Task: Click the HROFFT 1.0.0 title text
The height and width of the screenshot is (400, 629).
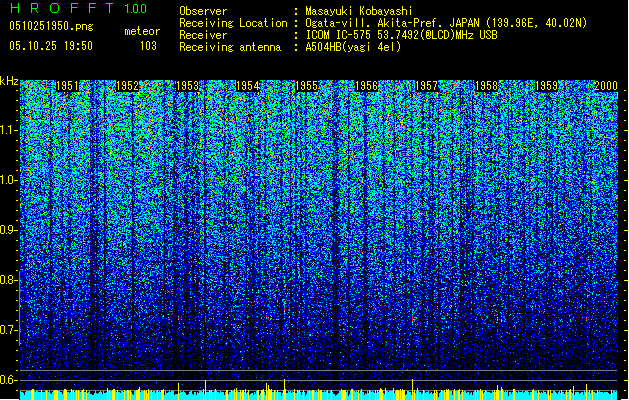Action: [78, 8]
